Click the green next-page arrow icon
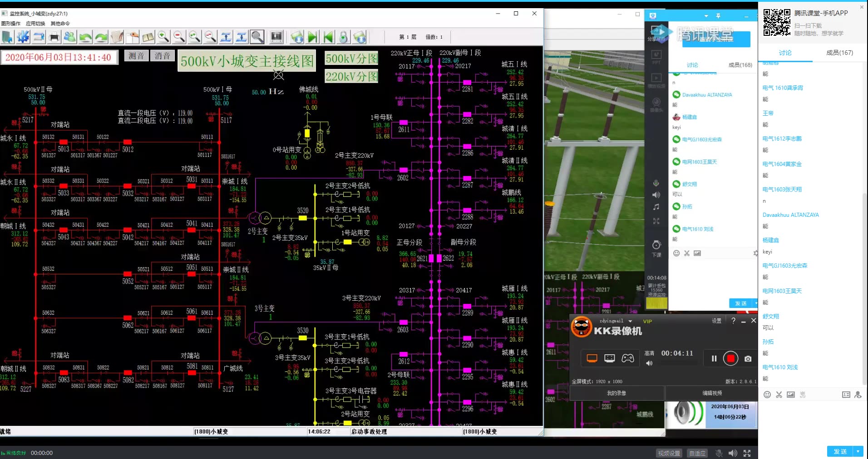 (x=313, y=37)
